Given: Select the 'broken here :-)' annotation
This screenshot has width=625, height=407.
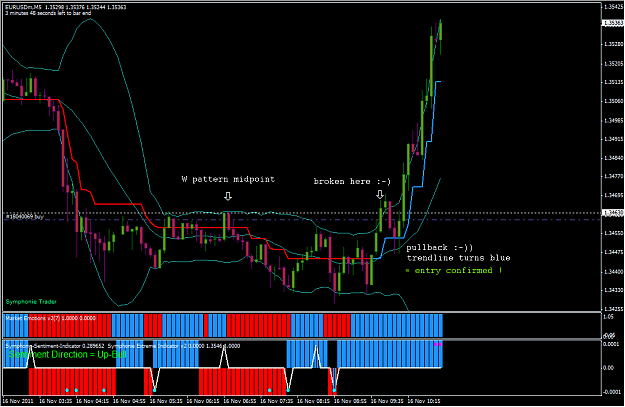Looking at the screenshot, I should click(352, 182).
